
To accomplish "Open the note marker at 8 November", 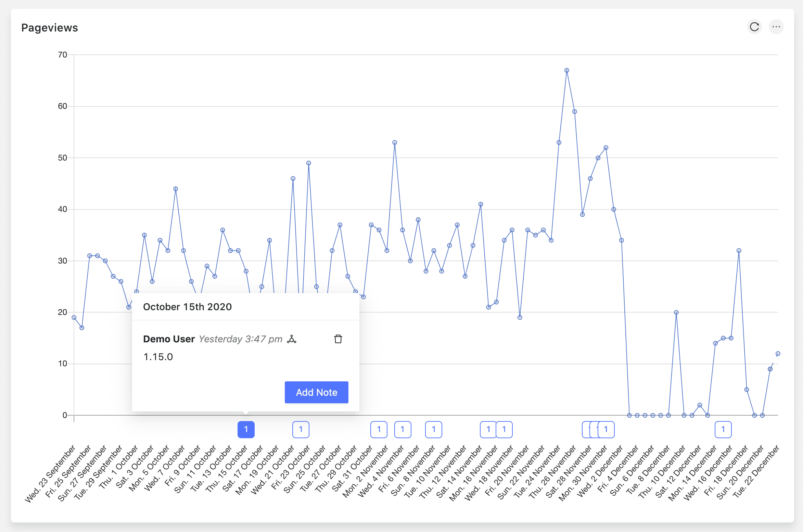I will (x=433, y=429).
